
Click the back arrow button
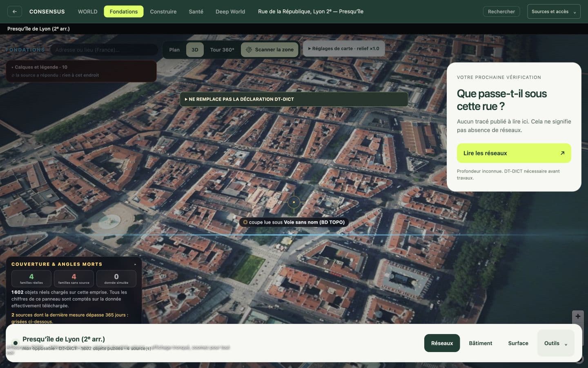[15, 11]
